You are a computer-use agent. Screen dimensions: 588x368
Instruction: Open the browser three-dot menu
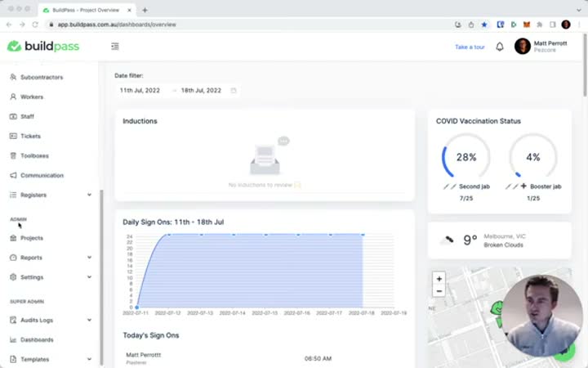579,25
